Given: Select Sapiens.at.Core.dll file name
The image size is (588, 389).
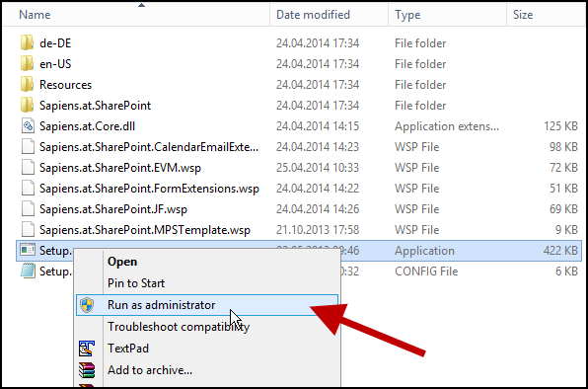Looking at the screenshot, I should (x=88, y=126).
